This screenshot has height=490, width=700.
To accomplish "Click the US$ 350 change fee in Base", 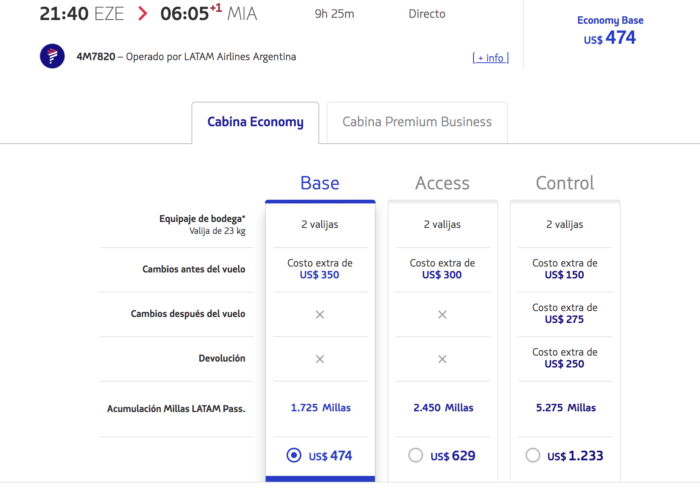I will 319,275.
